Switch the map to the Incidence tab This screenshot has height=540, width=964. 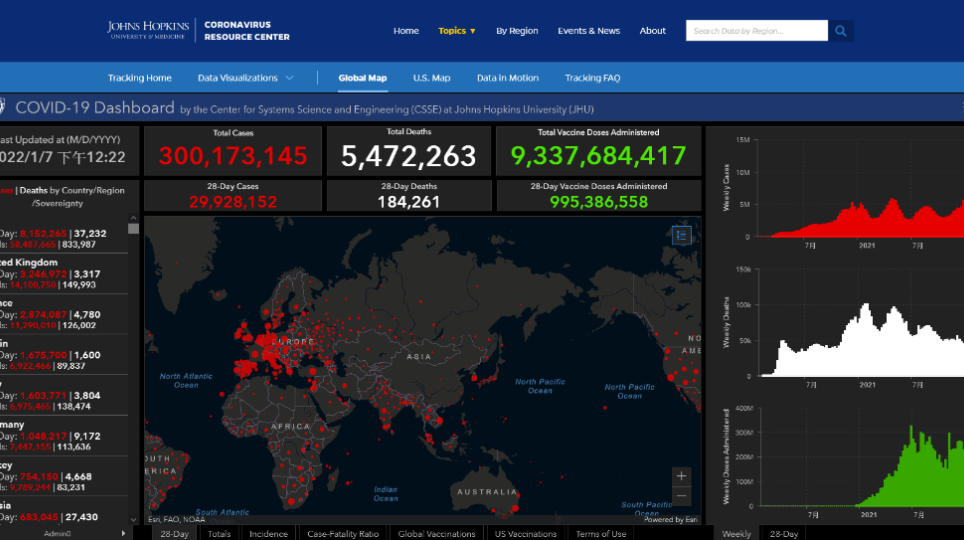(268, 534)
